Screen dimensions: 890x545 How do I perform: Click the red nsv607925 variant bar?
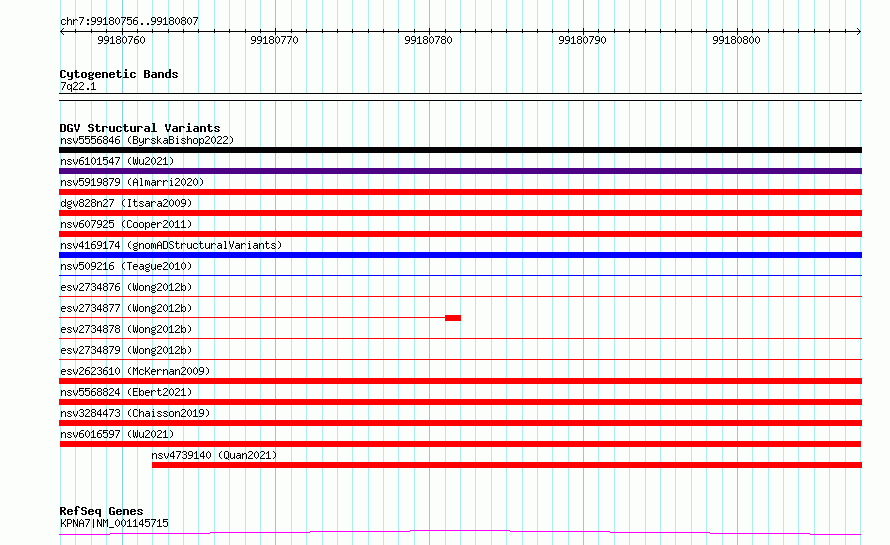click(x=460, y=234)
